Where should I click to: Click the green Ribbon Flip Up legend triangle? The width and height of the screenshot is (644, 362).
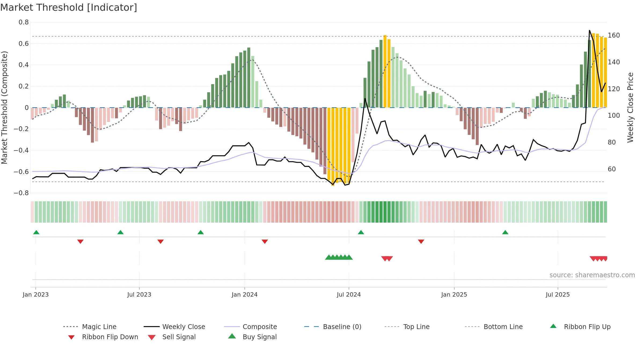tap(553, 326)
